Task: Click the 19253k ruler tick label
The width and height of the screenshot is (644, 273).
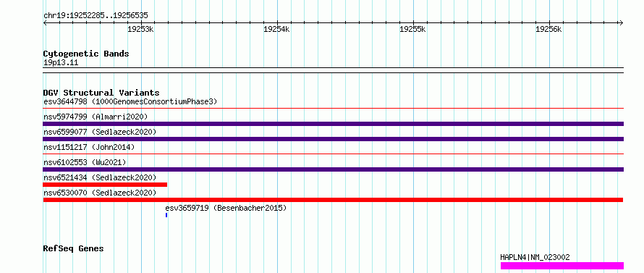Action: point(140,29)
